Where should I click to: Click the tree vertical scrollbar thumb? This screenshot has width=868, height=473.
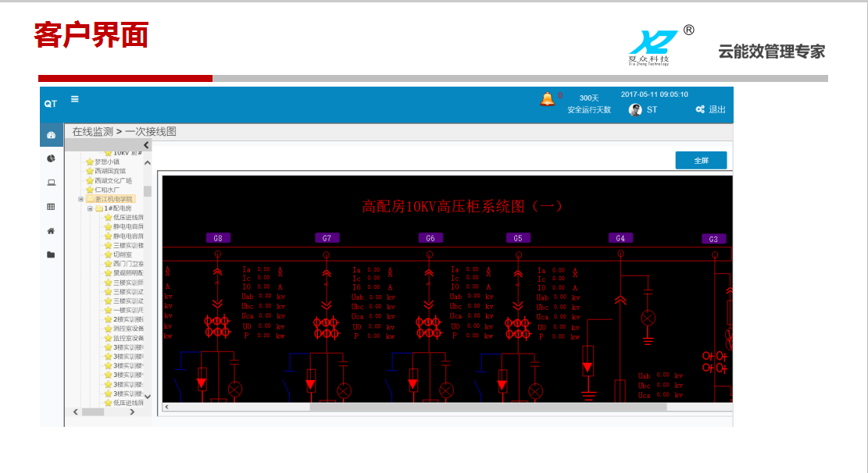pos(147,191)
